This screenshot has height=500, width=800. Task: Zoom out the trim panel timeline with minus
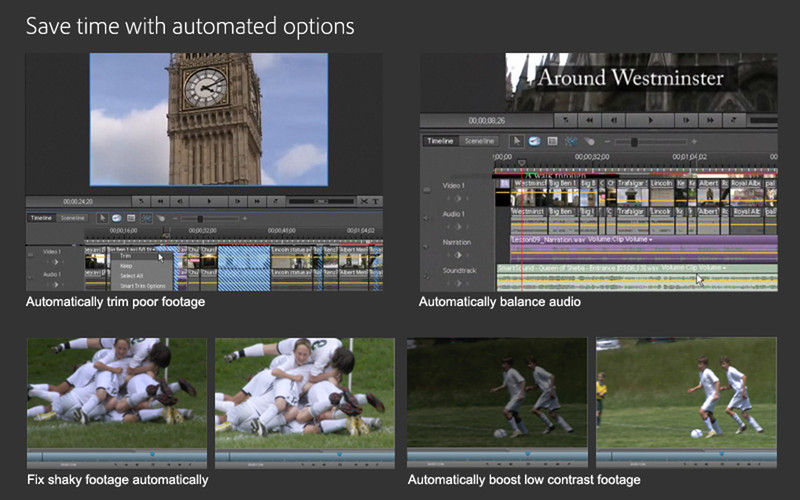click(x=175, y=218)
